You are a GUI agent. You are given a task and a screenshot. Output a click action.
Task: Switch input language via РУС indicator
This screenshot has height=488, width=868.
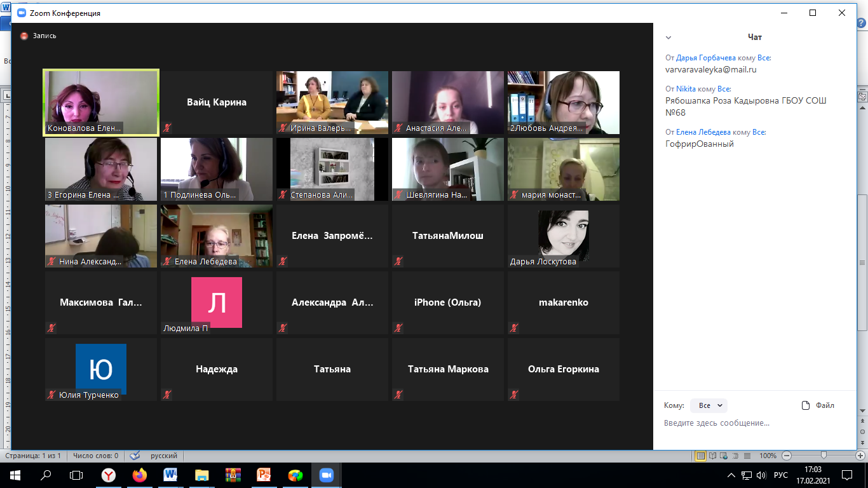point(781,475)
